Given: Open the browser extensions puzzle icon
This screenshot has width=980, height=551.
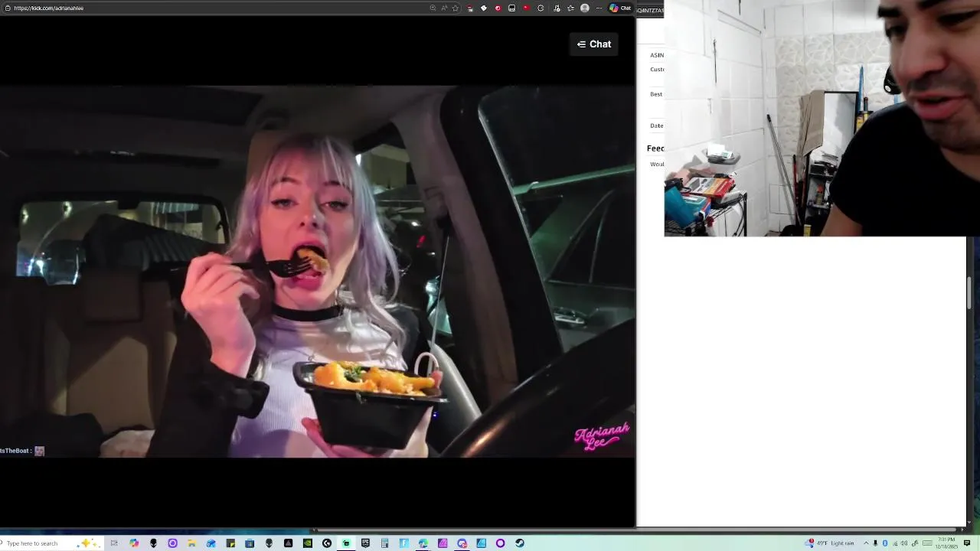Looking at the screenshot, I should 541,8.
